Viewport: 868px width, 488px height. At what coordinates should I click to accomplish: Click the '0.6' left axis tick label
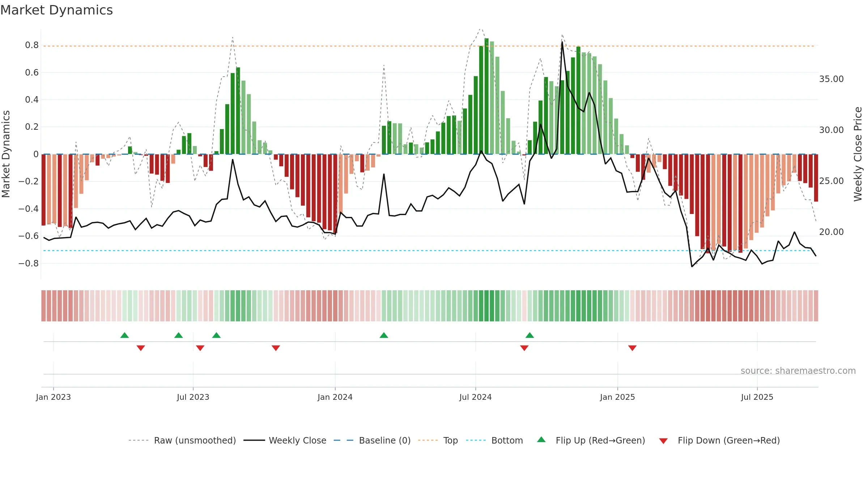32,73
